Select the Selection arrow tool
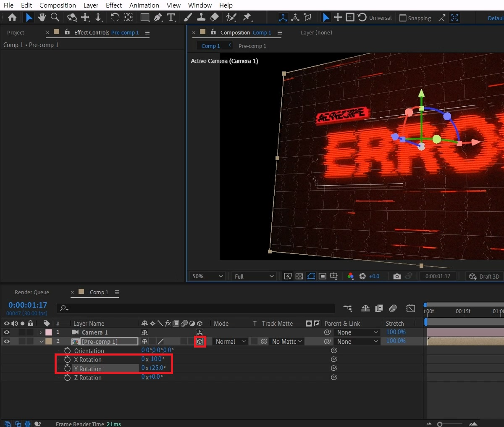 (29, 18)
